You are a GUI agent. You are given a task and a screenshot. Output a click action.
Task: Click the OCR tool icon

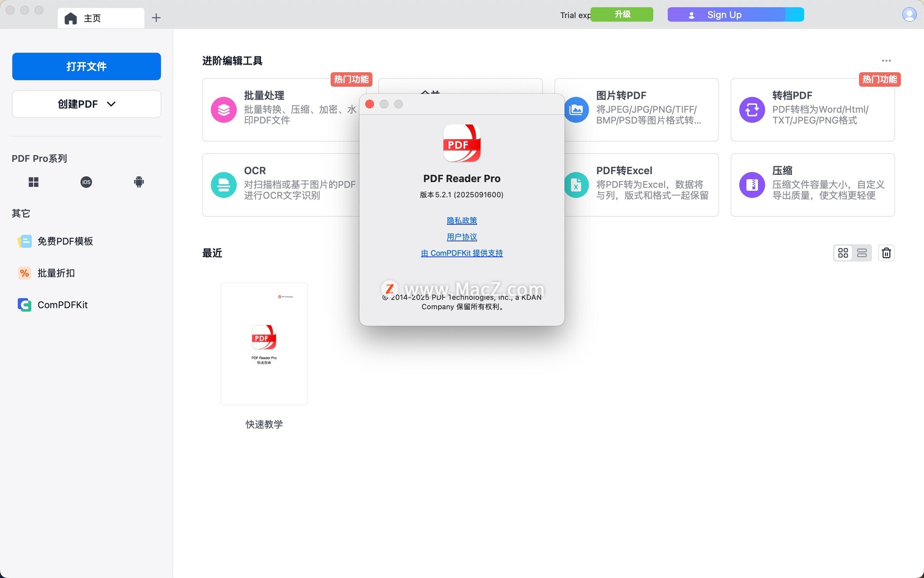(224, 185)
